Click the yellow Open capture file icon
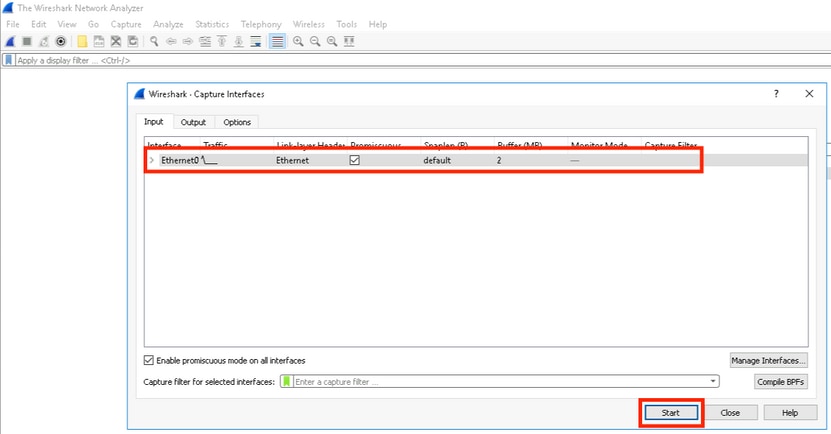The width and height of the screenshot is (831, 434). pos(82,41)
